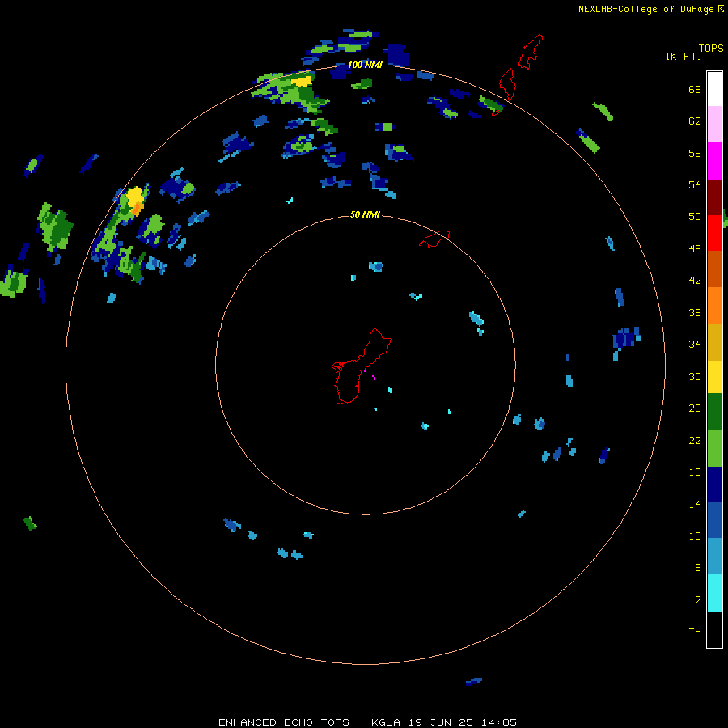Viewport: 728px width, 728px height.
Task: Click the 46 legend value
Action: point(695,249)
